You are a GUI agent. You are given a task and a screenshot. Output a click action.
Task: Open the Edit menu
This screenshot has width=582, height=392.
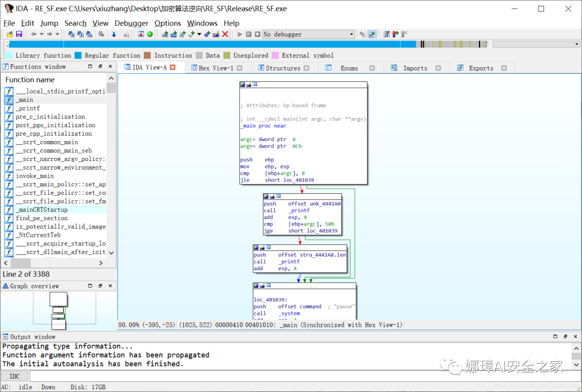point(27,23)
